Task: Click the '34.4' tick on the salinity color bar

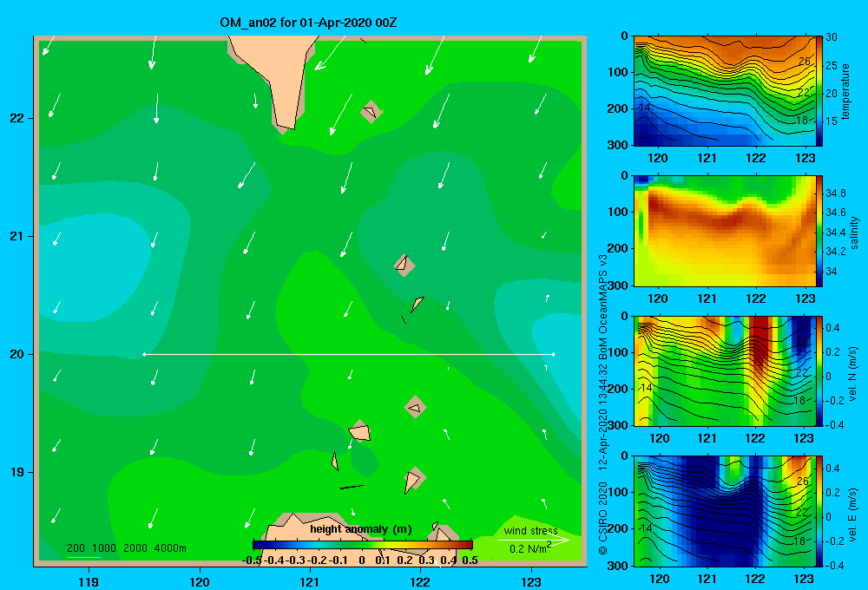Action: coord(835,233)
